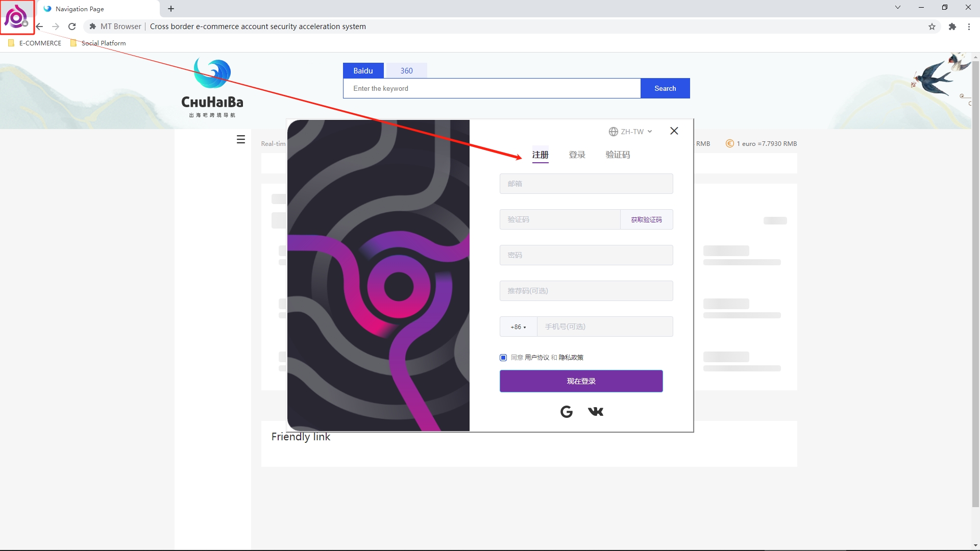Screen dimensions: 980x551
Task: Open the ZH-TW language dropdown
Action: 630,132
